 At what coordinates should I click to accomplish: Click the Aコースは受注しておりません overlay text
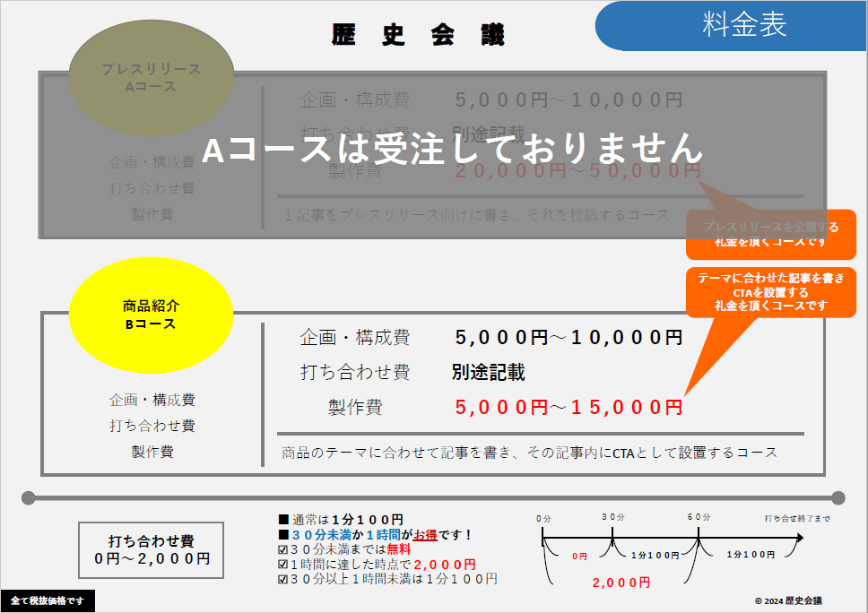(453, 150)
